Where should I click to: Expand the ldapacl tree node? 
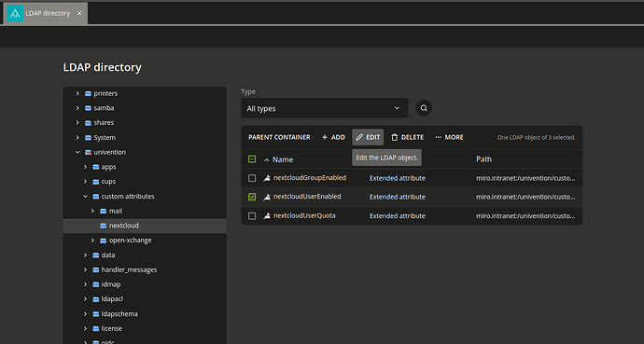coord(86,299)
